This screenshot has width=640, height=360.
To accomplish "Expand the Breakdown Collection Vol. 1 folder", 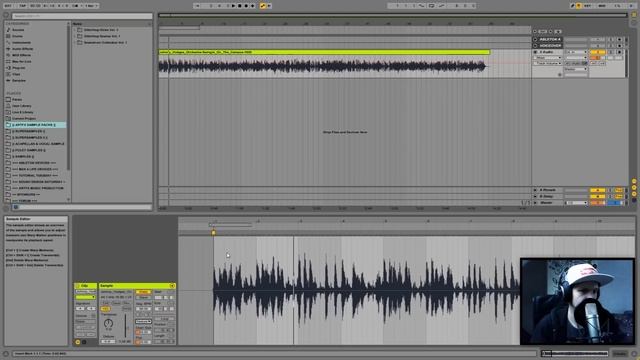I will pos(75,42).
